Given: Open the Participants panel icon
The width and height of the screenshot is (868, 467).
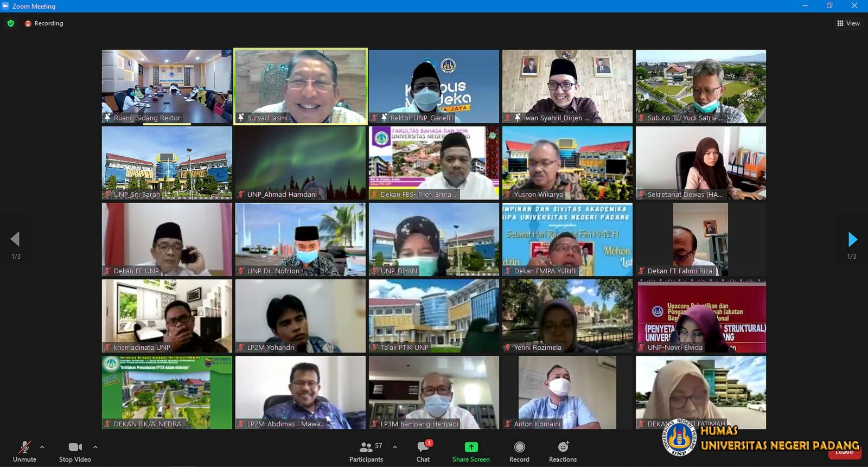Looking at the screenshot, I should pyautogui.click(x=366, y=447).
